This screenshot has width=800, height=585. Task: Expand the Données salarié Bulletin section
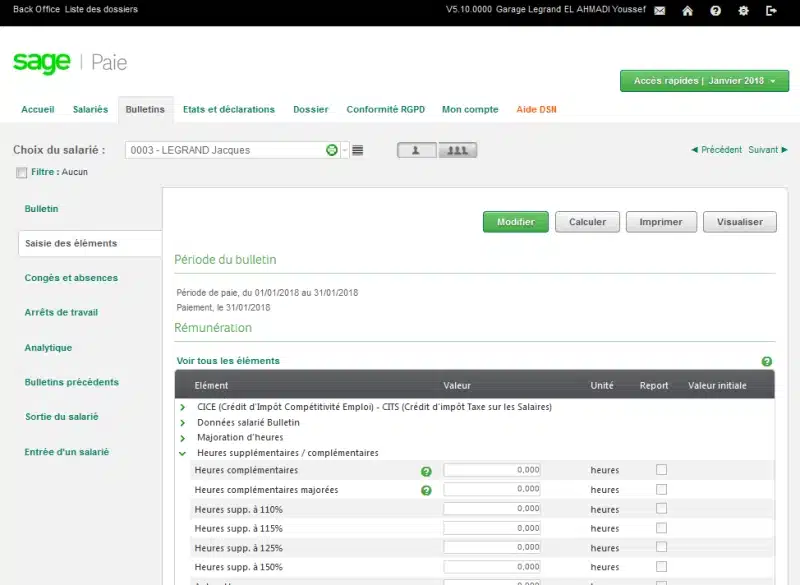point(182,422)
